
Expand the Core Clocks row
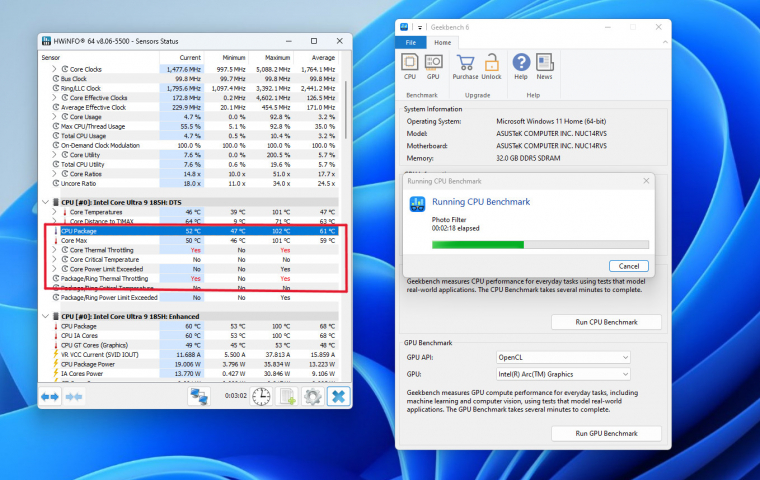(54, 69)
